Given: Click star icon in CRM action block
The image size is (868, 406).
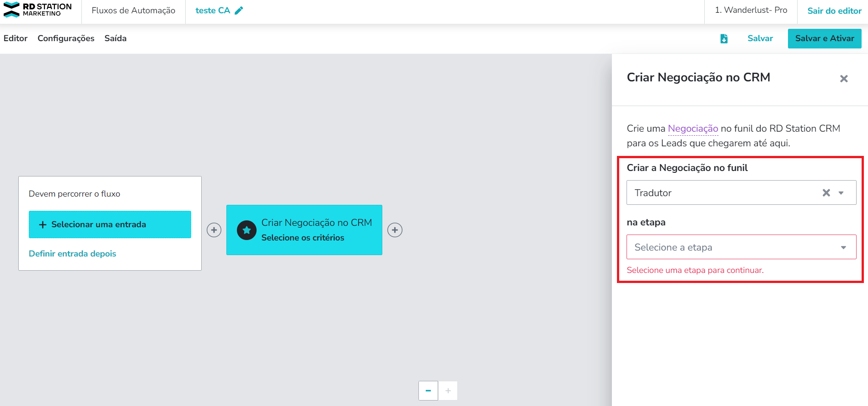Looking at the screenshot, I should [246, 230].
